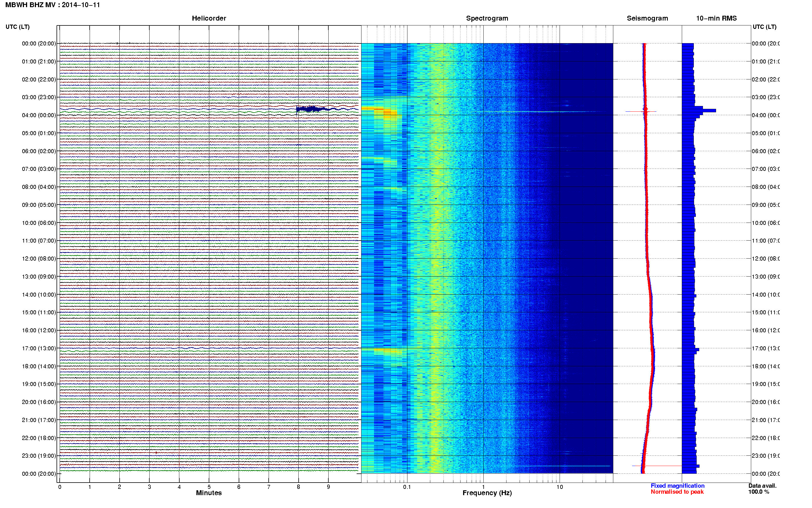Image resolution: width=812 pixels, height=508 pixels.
Task: Click the '0.1' frequency tick label
Action: (407, 487)
